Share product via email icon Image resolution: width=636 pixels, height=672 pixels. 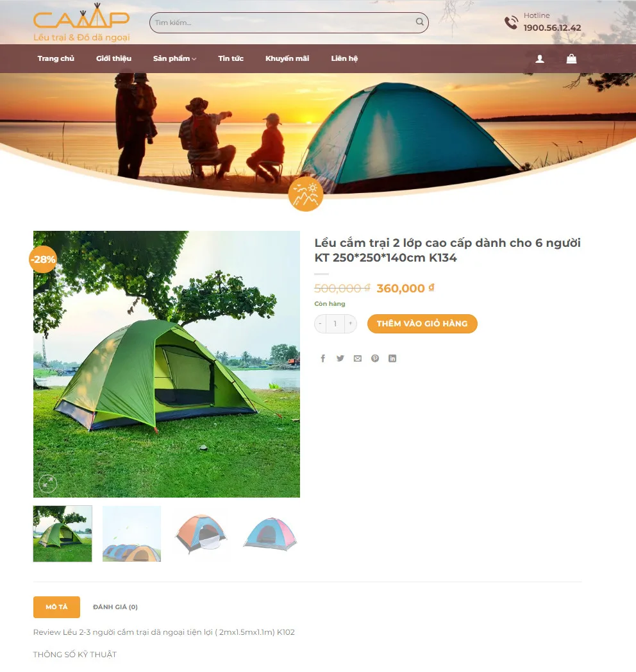tap(357, 358)
